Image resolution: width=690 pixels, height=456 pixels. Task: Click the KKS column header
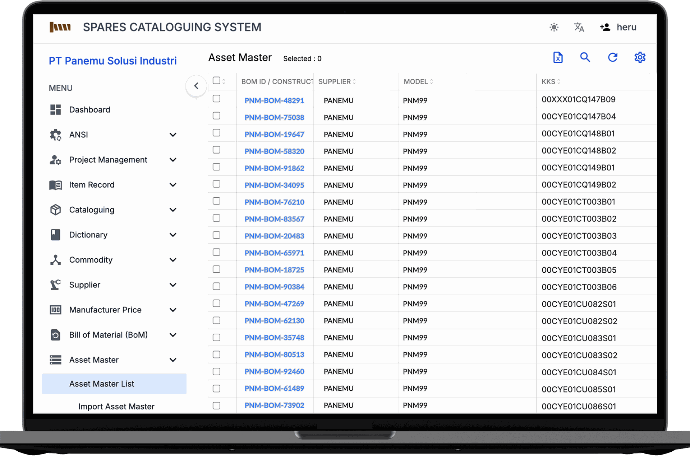coord(549,81)
